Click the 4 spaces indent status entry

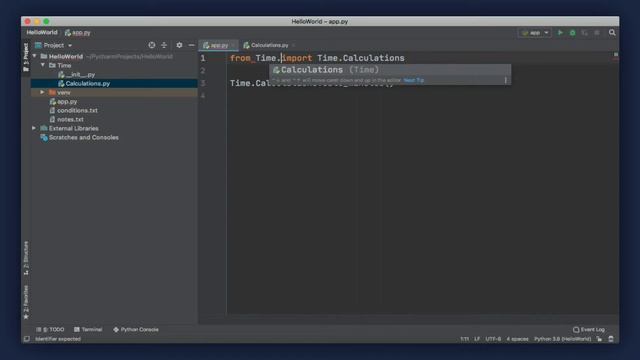[x=517, y=339]
